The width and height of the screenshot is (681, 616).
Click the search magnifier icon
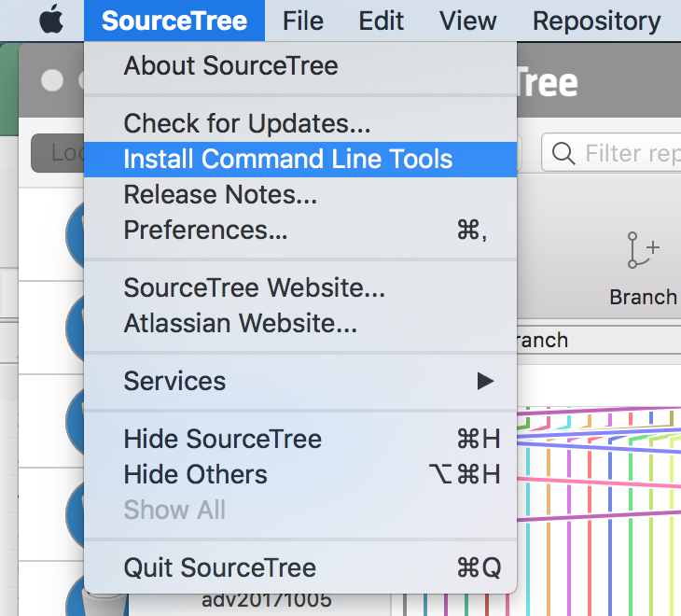(x=563, y=153)
